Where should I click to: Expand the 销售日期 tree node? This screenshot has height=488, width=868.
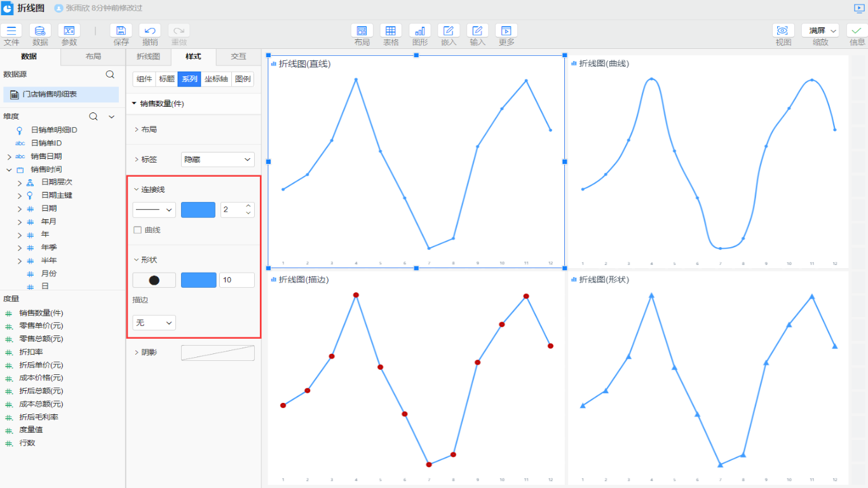[10, 156]
